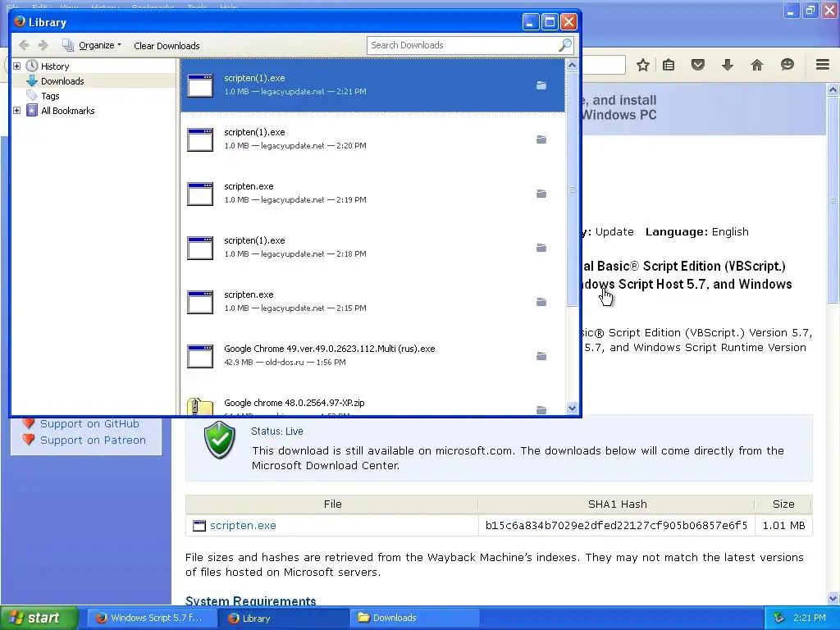The width and height of the screenshot is (840, 630).
Task: Click the SHA1 hash value cell
Action: coord(616,526)
